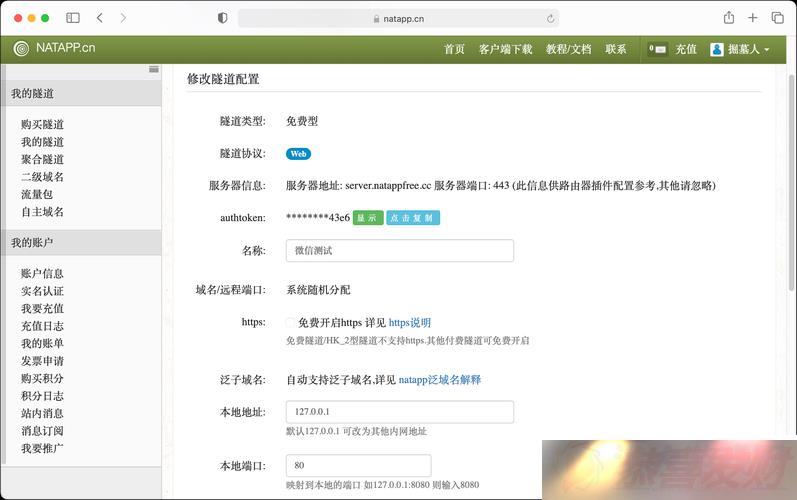Open 购买积分 in the sidebar
Viewport: 797px width, 500px height.
42,379
